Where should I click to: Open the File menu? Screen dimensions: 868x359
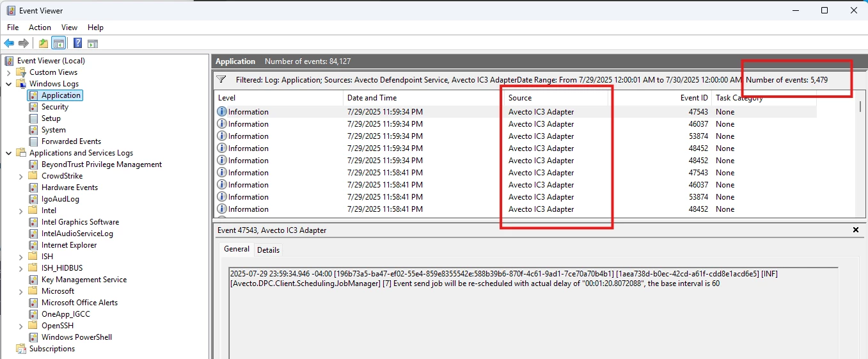13,28
